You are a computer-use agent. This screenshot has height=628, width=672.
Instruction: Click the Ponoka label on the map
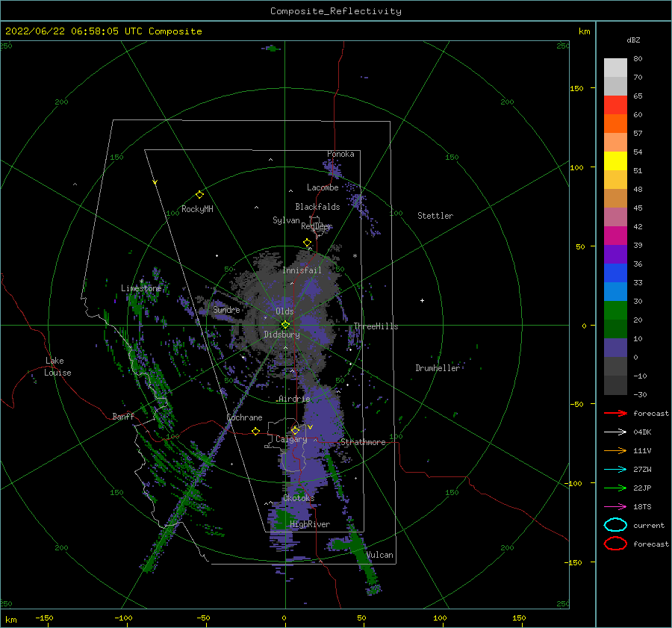(x=340, y=154)
